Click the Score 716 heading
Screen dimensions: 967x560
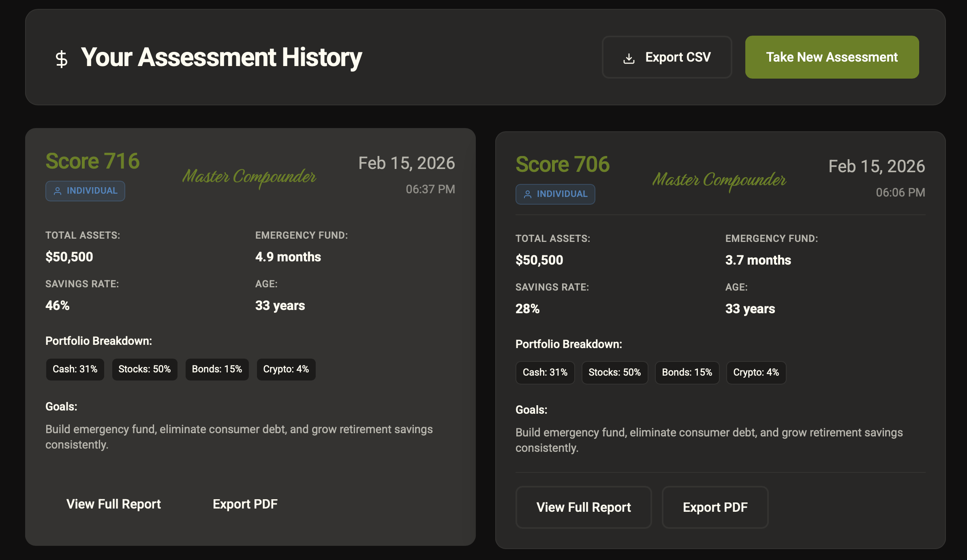point(92,161)
